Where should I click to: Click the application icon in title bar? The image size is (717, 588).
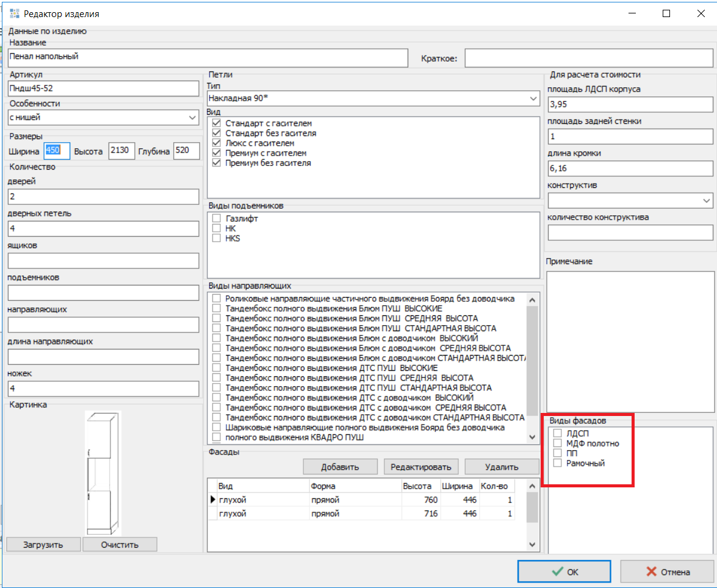15,13
